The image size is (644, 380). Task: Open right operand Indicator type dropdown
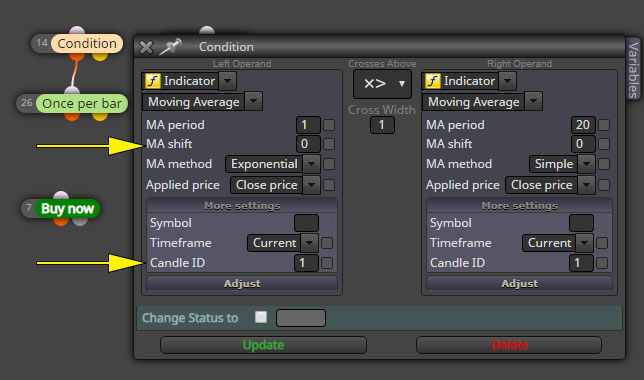point(508,81)
